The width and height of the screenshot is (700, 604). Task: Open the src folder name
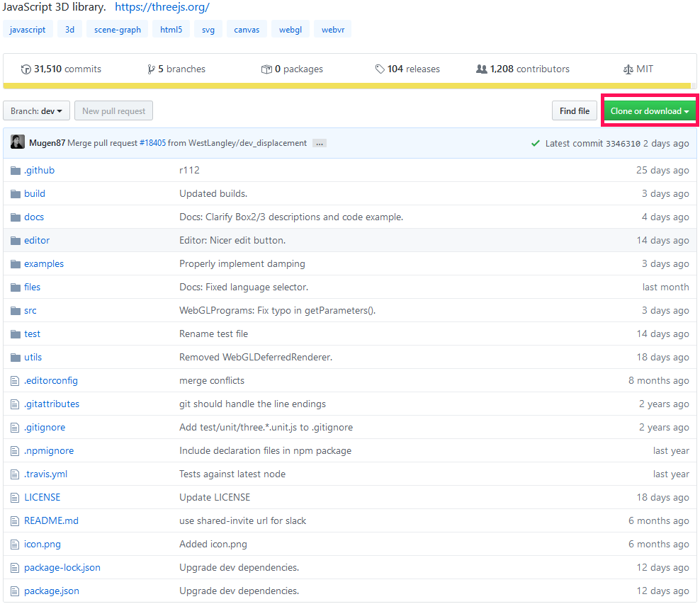[30, 310]
